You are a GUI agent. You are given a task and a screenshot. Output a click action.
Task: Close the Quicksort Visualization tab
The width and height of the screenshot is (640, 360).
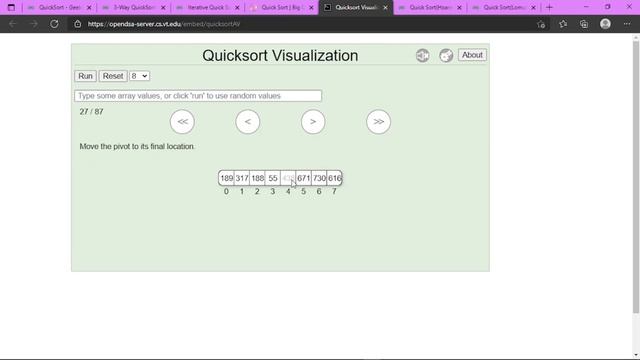coord(385,7)
